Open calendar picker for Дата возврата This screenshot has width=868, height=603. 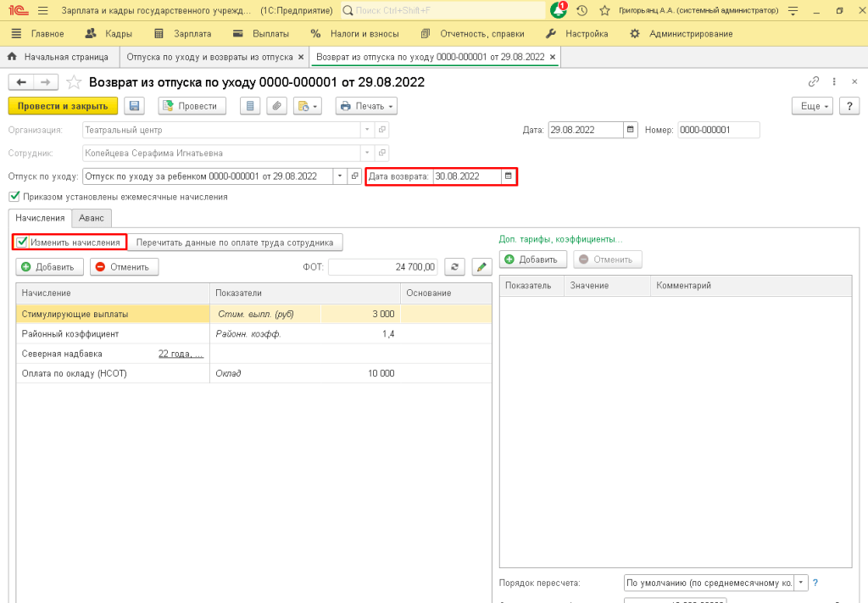click(508, 176)
